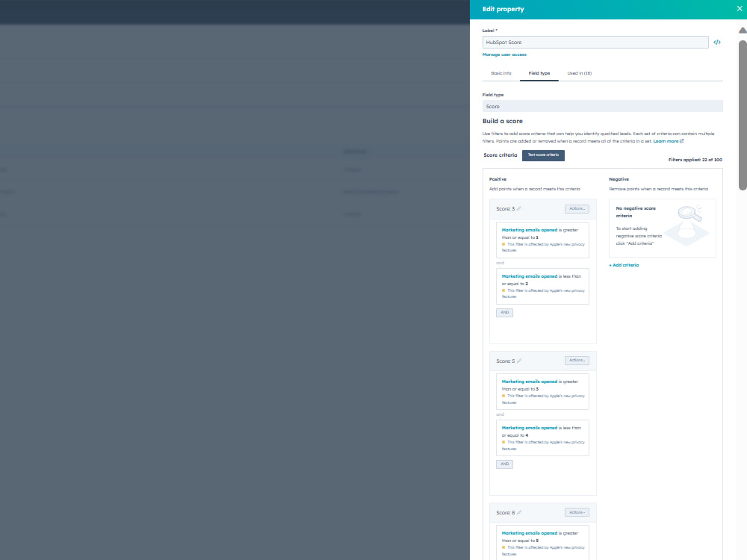Edit Score: 3 title using its pencil icon
Viewport: 747px width, 560px height.
point(521,209)
